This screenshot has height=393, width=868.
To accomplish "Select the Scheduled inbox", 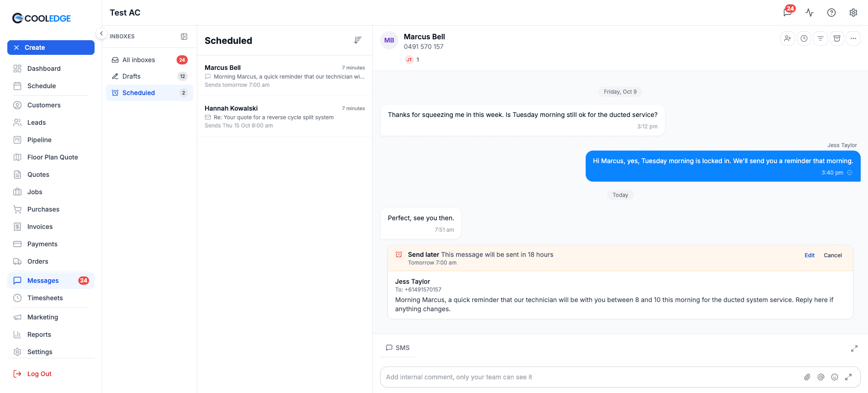I will click(x=149, y=93).
